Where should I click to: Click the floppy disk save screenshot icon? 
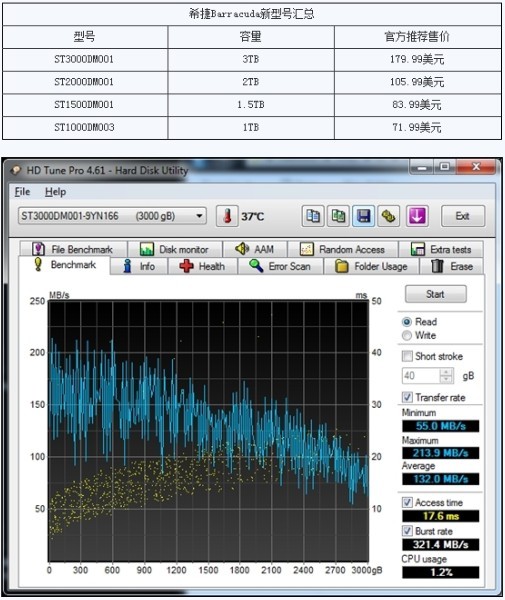(x=363, y=216)
